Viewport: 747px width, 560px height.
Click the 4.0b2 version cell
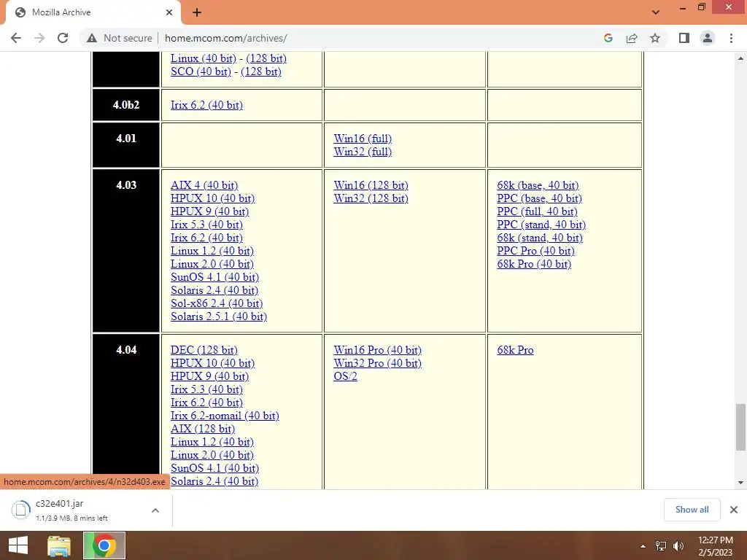tap(125, 105)
